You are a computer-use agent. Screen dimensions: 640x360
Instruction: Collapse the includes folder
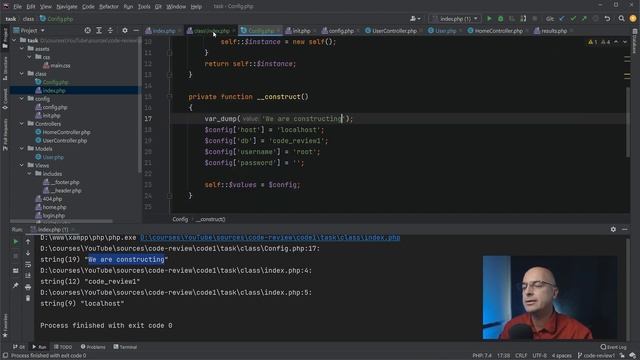pyautogui.click(x=29, y=173)
